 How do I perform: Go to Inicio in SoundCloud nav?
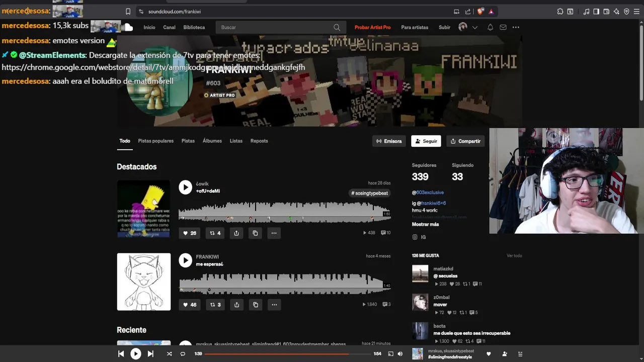point(149,27)
